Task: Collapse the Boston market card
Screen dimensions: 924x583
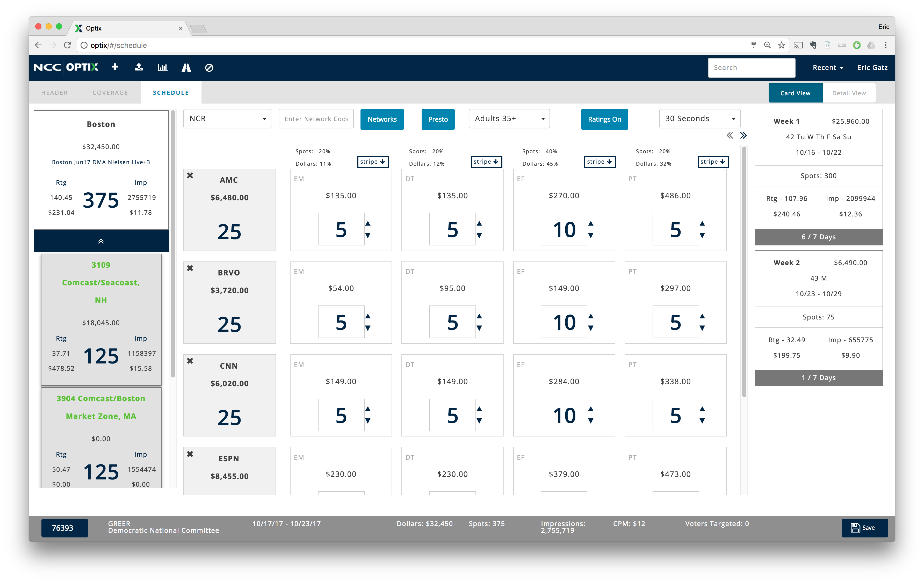Action: (x=101, y=241)
